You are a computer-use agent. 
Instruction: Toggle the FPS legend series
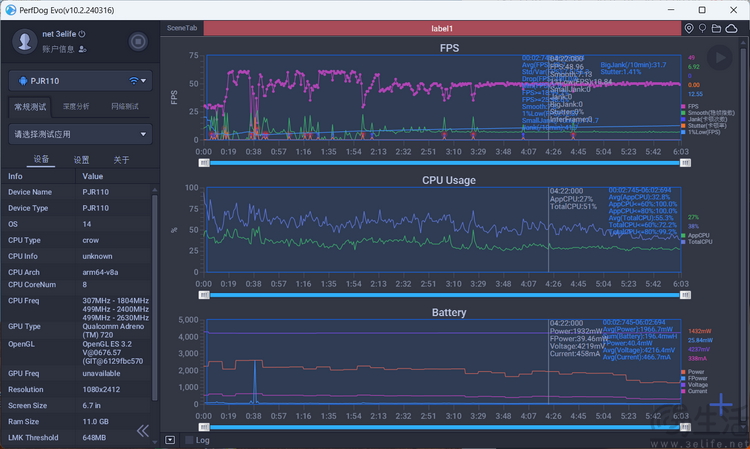point(690,107)
